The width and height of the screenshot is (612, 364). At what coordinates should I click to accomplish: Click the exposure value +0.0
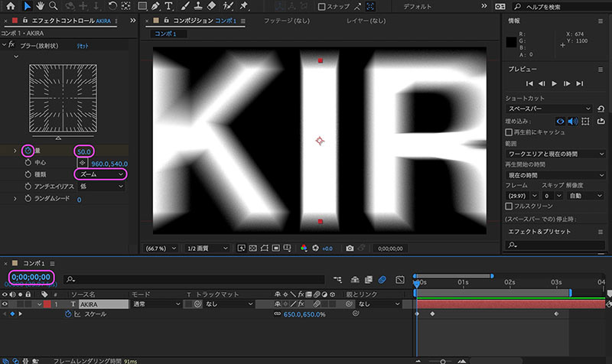click(327, 249)
